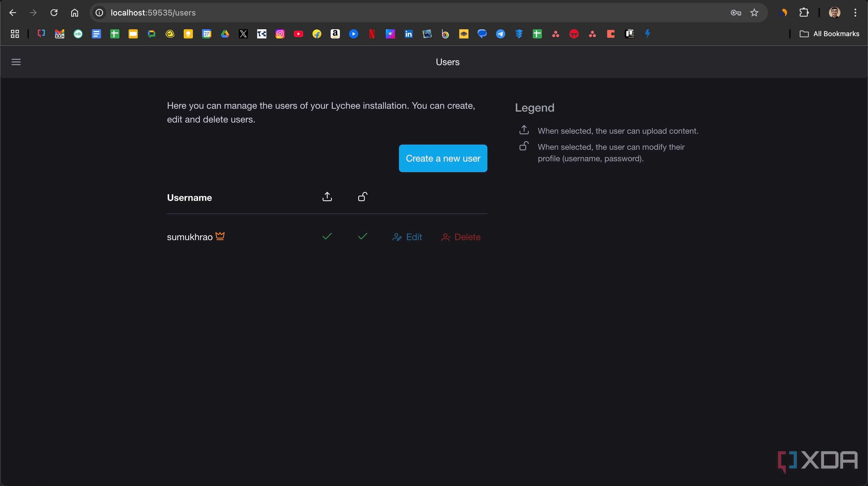Image resolution: width=868 pixels, height=486 pixels.
Task: Click the profile-edit checkmark for sumukhrao
Action: [363, 236]
